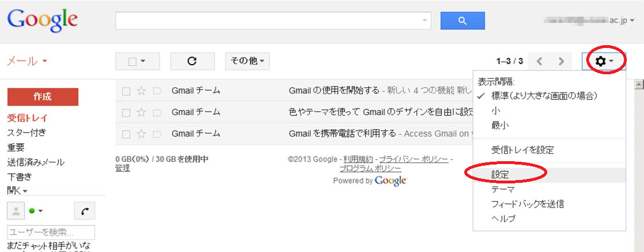Refresh the inbox with the reload icon

point(192,61)
